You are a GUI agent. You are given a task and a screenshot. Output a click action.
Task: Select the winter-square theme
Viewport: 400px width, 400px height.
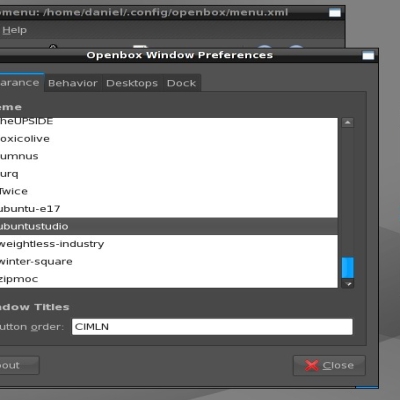pos(169,262)
